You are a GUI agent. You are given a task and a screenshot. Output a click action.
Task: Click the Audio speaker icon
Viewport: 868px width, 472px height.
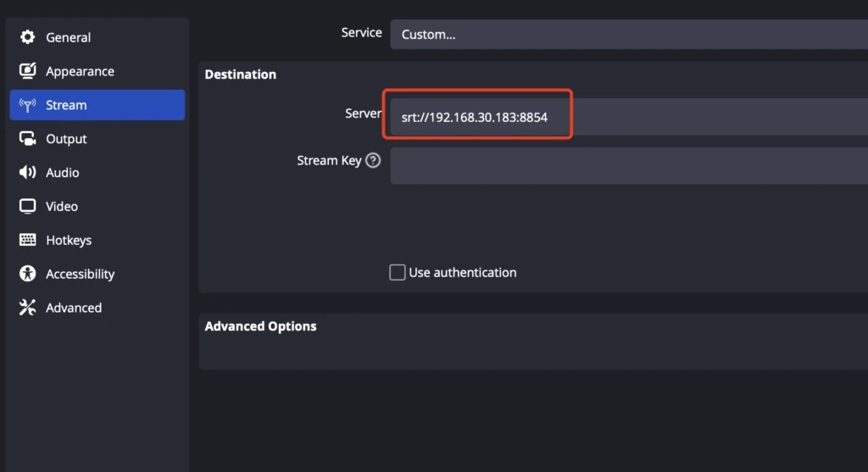coord(28,173)
